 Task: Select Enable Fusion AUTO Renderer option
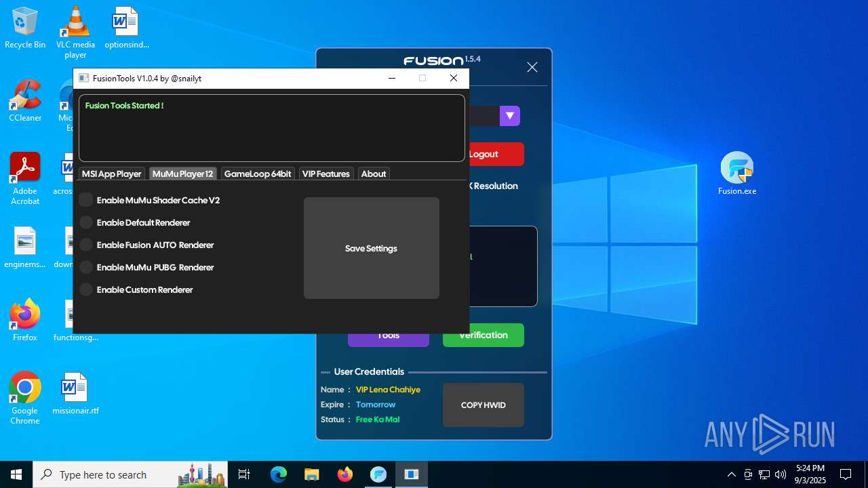[86, 245]
